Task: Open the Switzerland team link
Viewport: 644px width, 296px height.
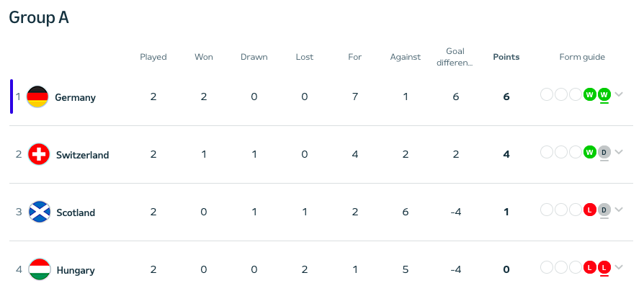Action: coord(82,155)
